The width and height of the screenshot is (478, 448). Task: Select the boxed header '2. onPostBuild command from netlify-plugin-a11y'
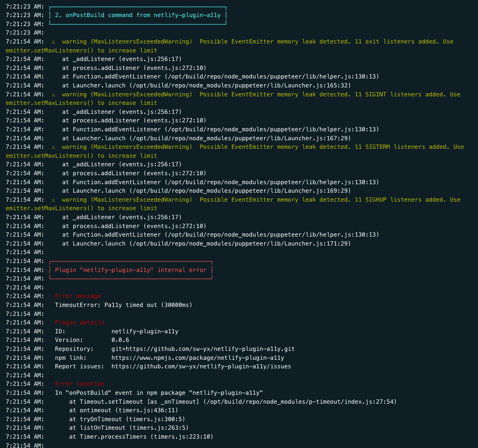138,15
